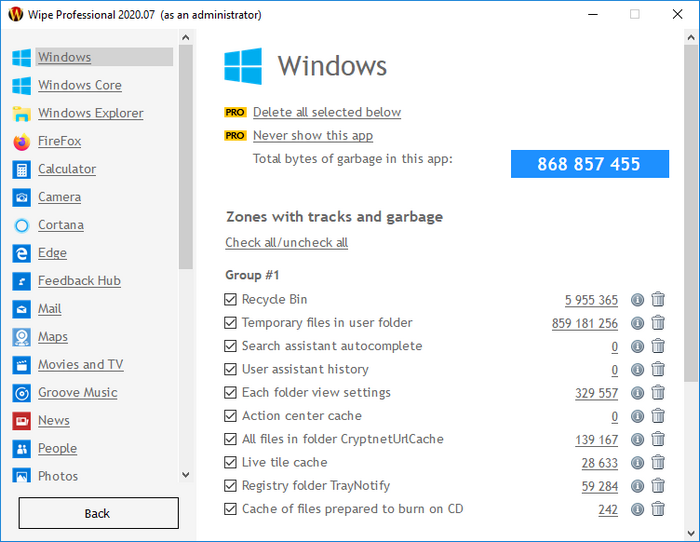Open the Photos category
Viewport: 700px width, 542px height.
pyautogui.click(x=58, y=476)
